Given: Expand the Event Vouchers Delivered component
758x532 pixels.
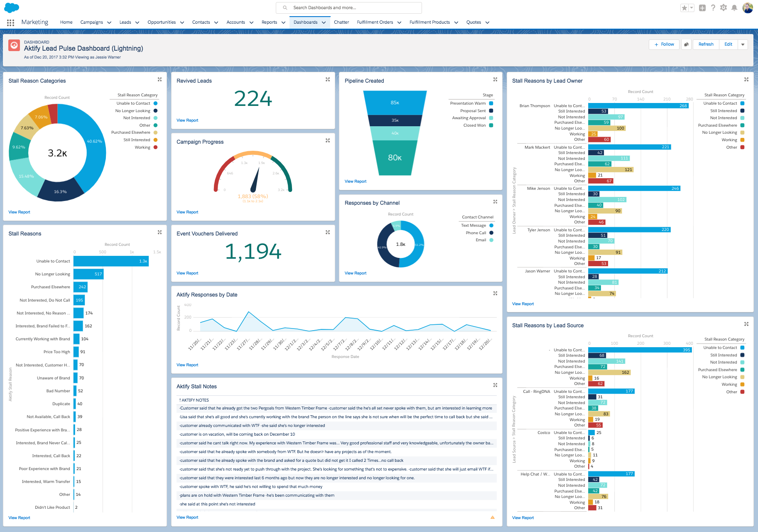Looking at the screenshot, I should point(328,233).
